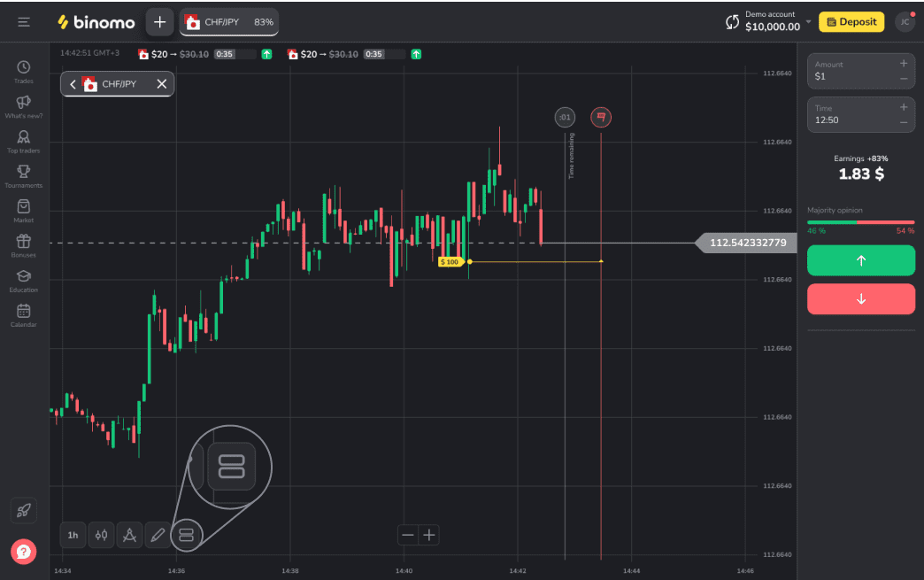Open chart type candlestick selector
Viewport: 924px width, 580px height.
coord(101,535)
